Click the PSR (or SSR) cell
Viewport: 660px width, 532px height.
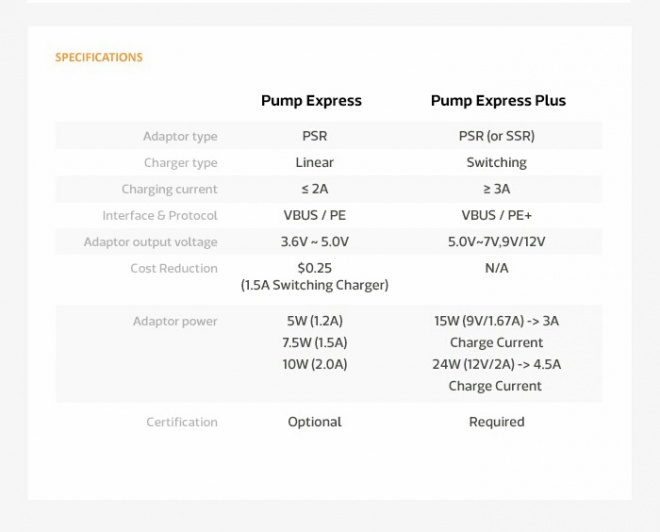(x=497, y=136)
